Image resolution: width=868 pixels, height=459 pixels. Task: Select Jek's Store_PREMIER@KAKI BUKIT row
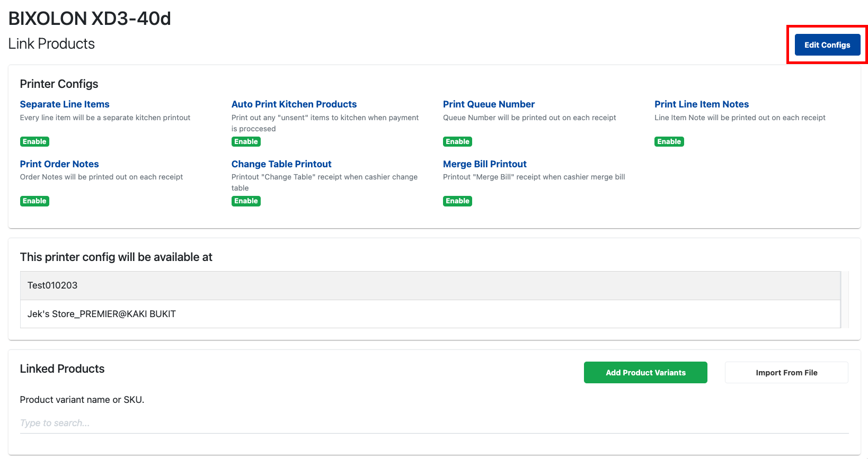click(429, 314)
